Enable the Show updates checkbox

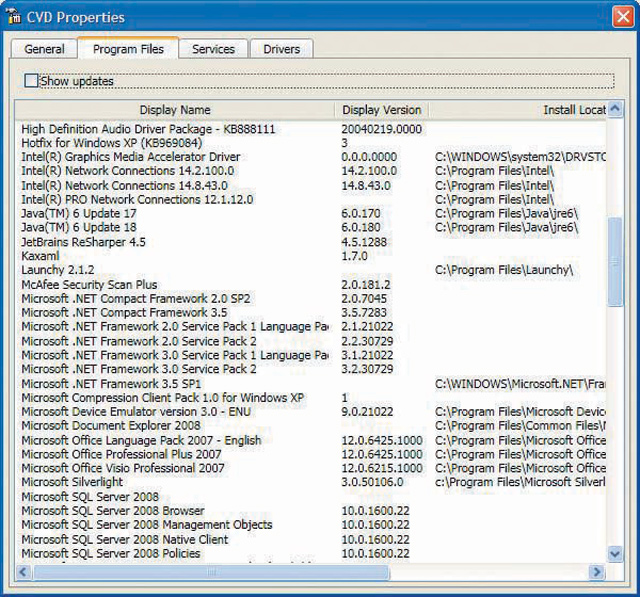pyautogui.click(x=31, y=81)
